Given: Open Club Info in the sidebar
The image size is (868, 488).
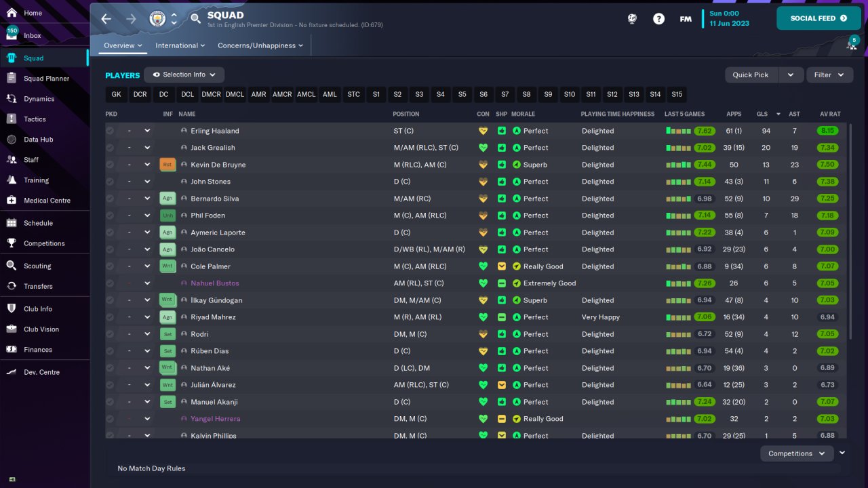Looking at the screenshot, I should point(45,309).
